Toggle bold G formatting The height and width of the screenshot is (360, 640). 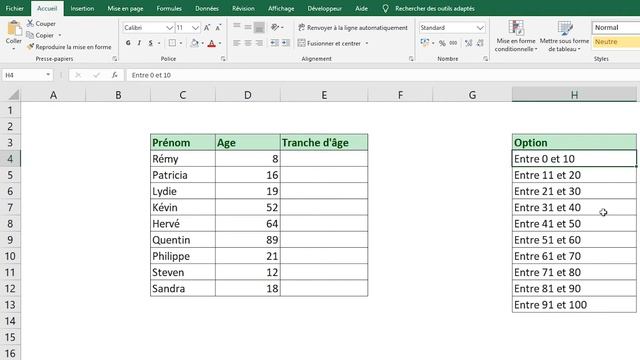click(x=128, y=43)
